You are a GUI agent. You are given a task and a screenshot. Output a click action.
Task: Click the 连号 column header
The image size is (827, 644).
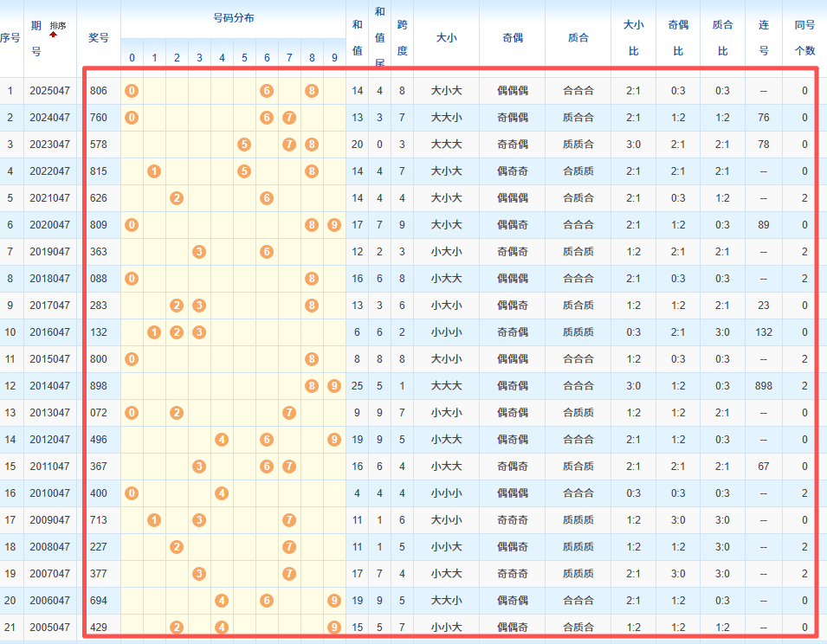point(764,38)
